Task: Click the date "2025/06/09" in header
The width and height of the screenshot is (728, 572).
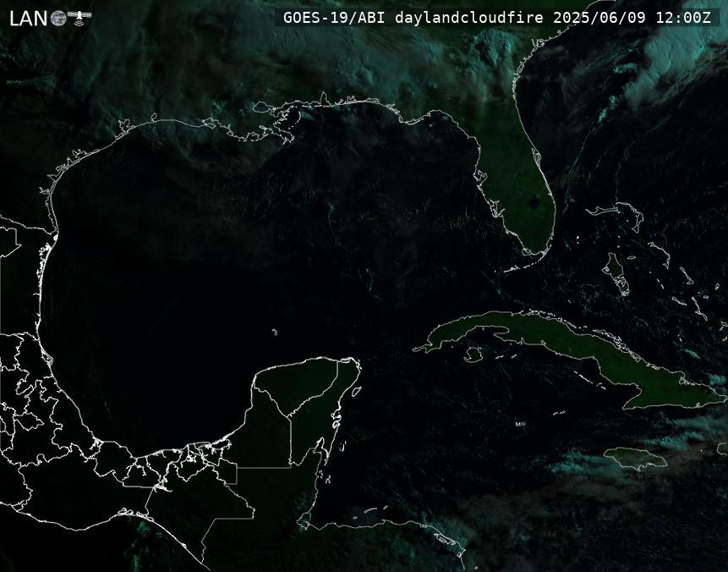Action: click(x=599, y=18)
